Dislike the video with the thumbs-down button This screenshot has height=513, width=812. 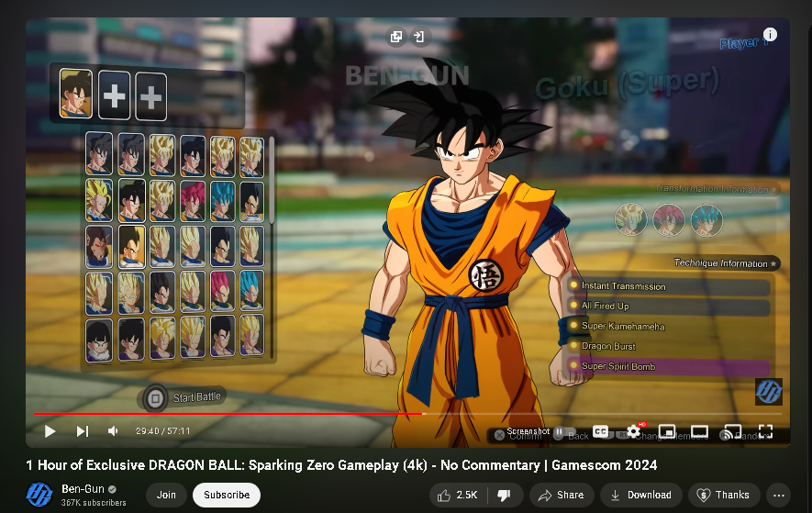point(505,496)
